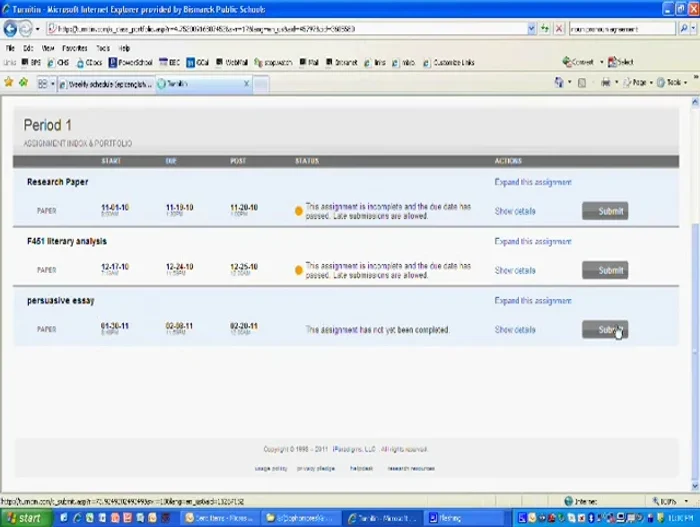The image size is (700, 527).
Task: Show details for the Research Paper
Action: tap(515, 211)
